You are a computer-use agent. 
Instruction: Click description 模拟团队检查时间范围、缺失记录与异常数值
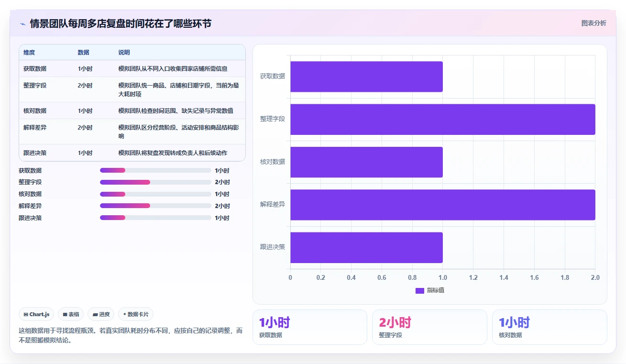click(x=176, y=111)
